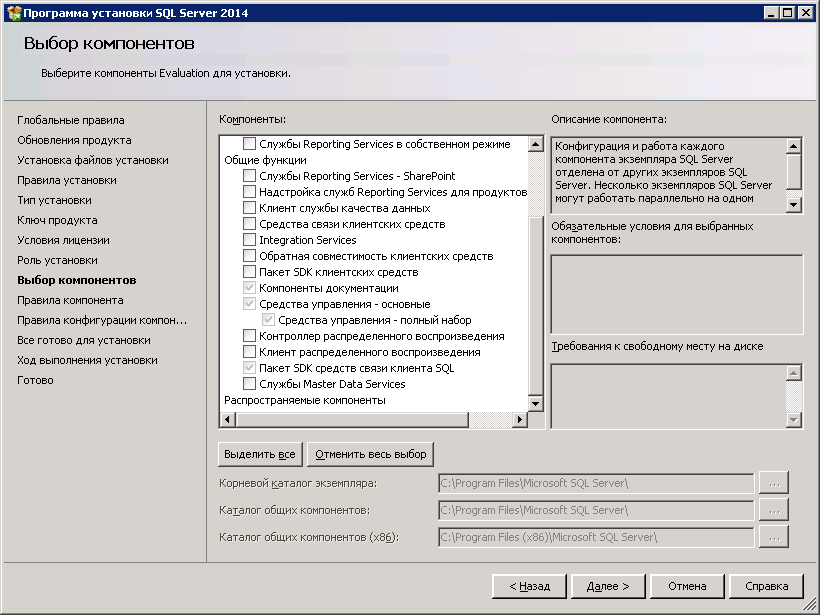Toggle Средства управления - основные checkbox
Screen dimensions: 820x615
click(x=249, y=304)
